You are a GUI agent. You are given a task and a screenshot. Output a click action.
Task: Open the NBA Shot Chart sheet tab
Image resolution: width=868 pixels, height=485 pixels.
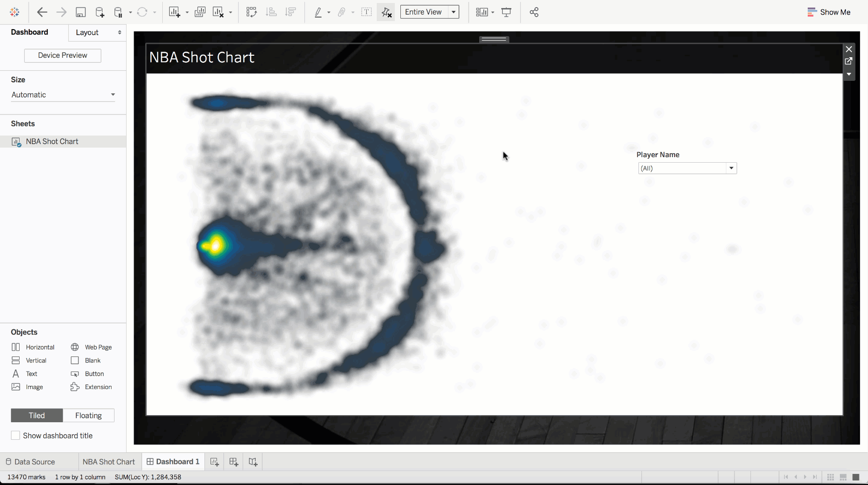(x=109, y=462)
